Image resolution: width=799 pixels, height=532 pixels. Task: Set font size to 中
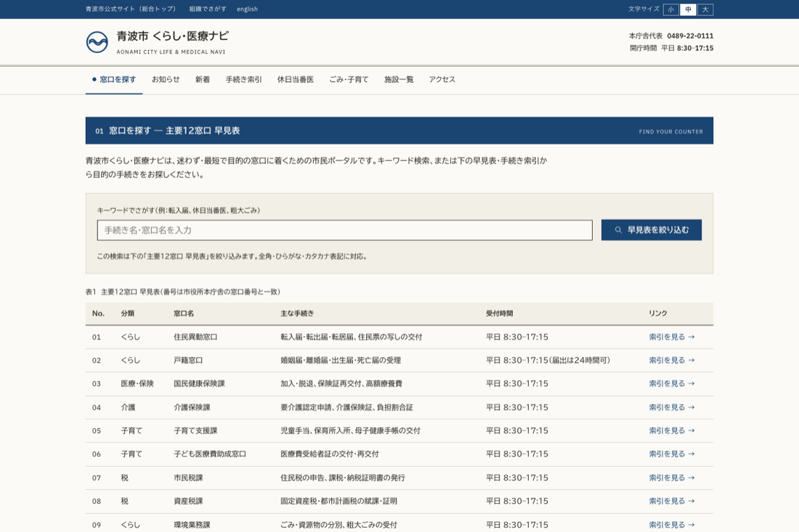pyautogui.click(x=688, y=9)
